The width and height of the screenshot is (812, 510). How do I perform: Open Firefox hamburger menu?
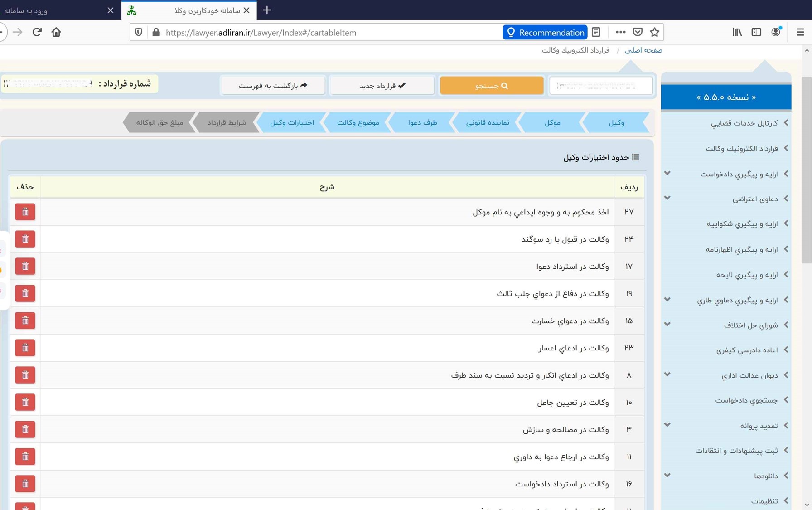pos(800,32)
